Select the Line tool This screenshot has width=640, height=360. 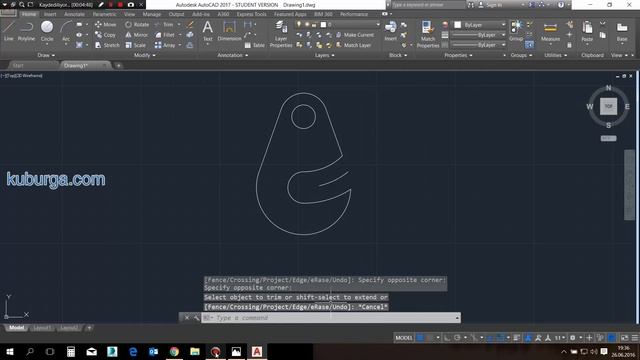(9, 31)
